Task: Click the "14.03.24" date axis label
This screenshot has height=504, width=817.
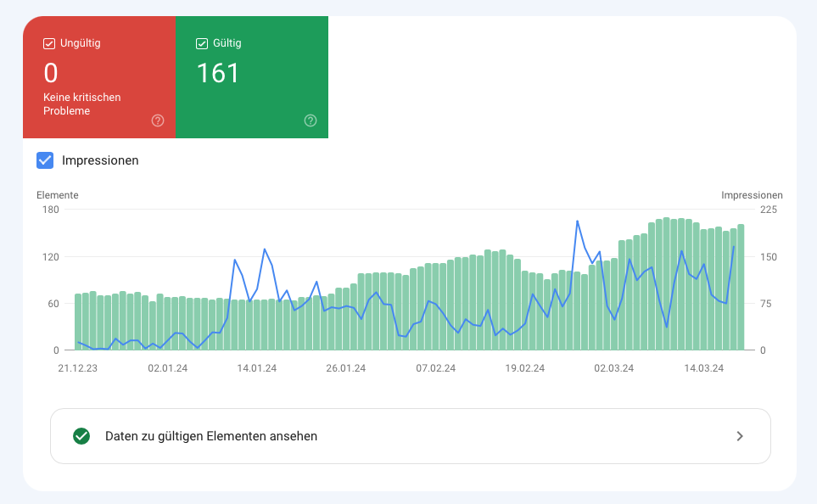Action: [x=702, y=368]
